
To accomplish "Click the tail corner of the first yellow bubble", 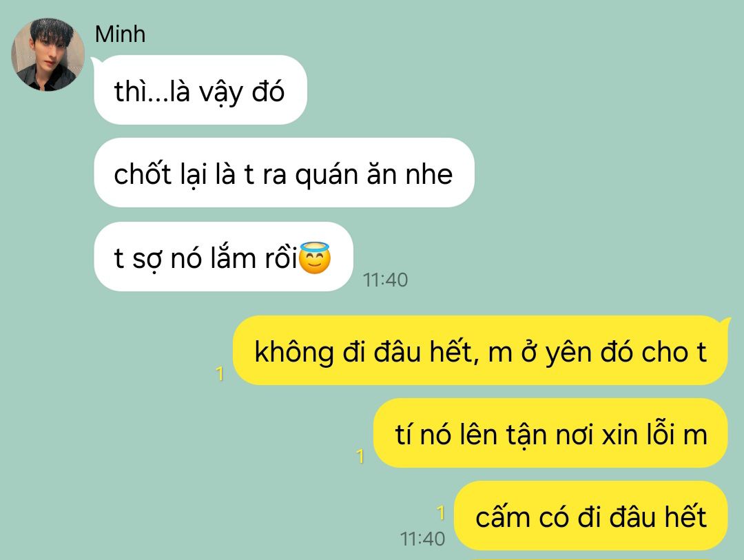I will (725, 322).
